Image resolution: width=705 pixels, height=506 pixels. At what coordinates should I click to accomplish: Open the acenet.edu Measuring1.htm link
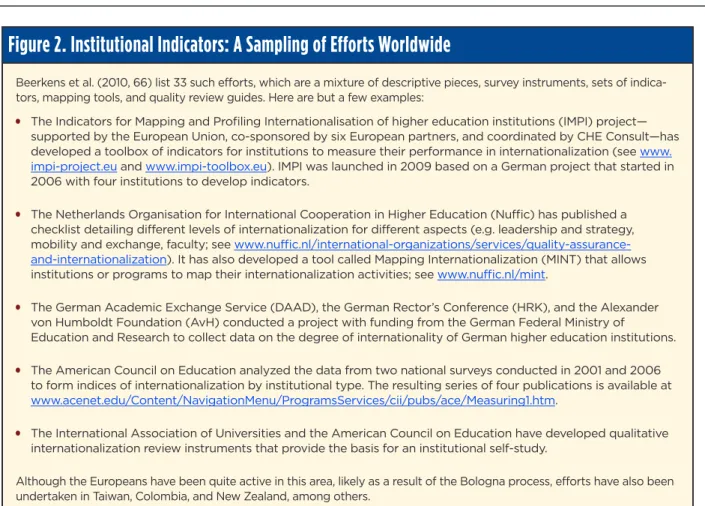pos(293,400)
